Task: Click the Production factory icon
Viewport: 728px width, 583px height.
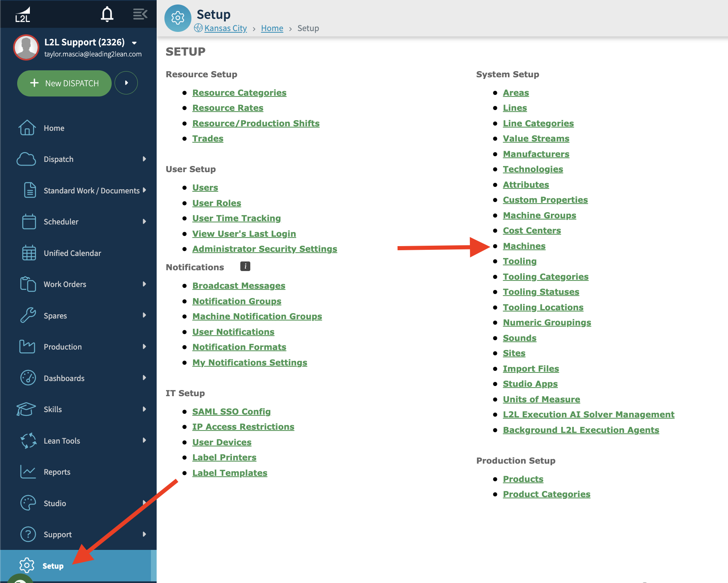Action: (27, 347)
